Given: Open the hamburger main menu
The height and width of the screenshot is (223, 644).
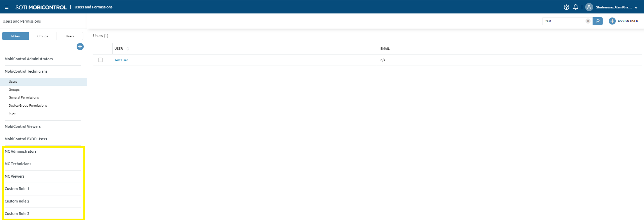Looking at the screenshot, I should (6, 7).
